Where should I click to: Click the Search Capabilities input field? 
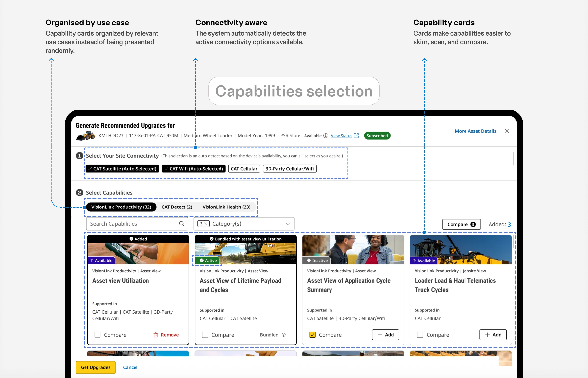coord(137,224)
